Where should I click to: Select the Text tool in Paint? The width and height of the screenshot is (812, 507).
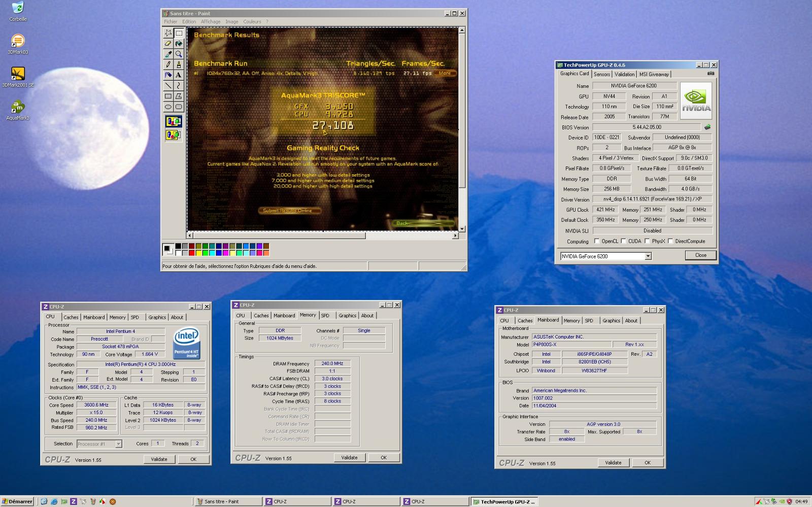179,75
